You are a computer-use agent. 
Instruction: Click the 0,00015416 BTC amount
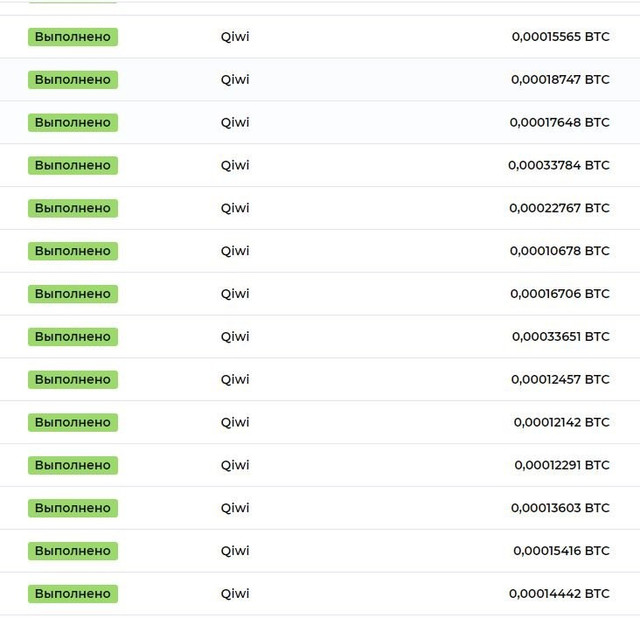560,551
